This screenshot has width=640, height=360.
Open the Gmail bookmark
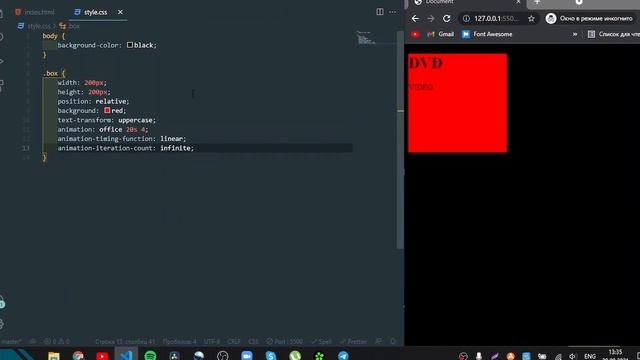coord(440,34)
